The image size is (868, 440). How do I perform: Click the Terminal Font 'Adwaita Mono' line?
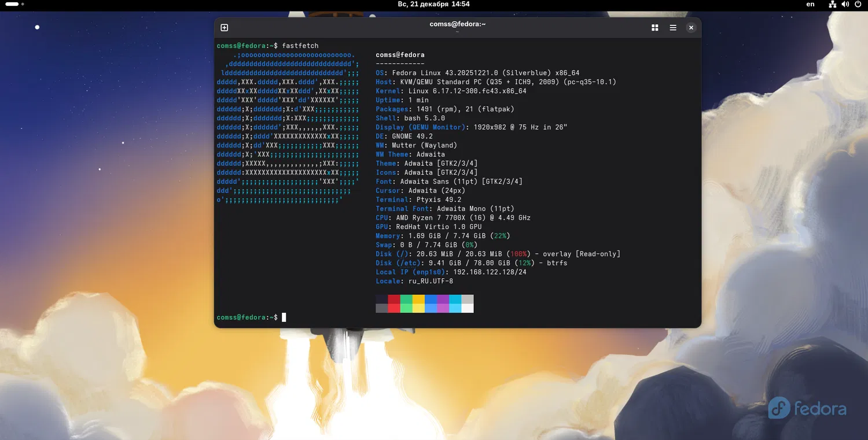(445, 209)
